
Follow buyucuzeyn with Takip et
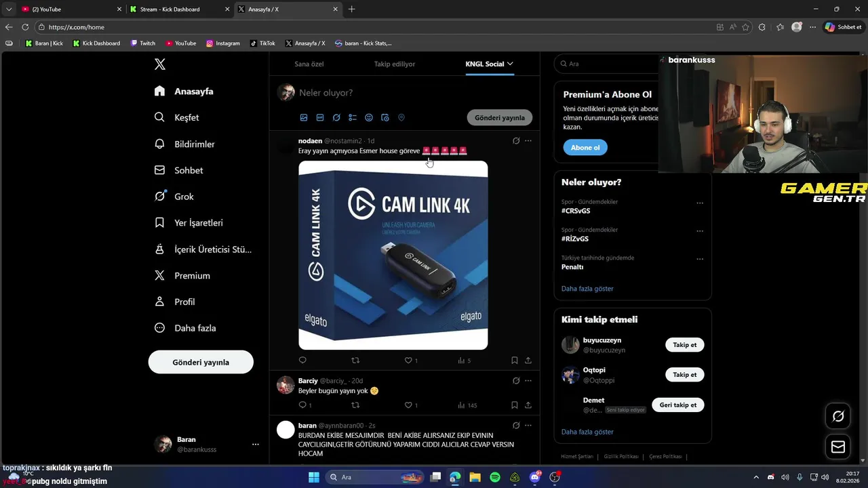(685, 345)
